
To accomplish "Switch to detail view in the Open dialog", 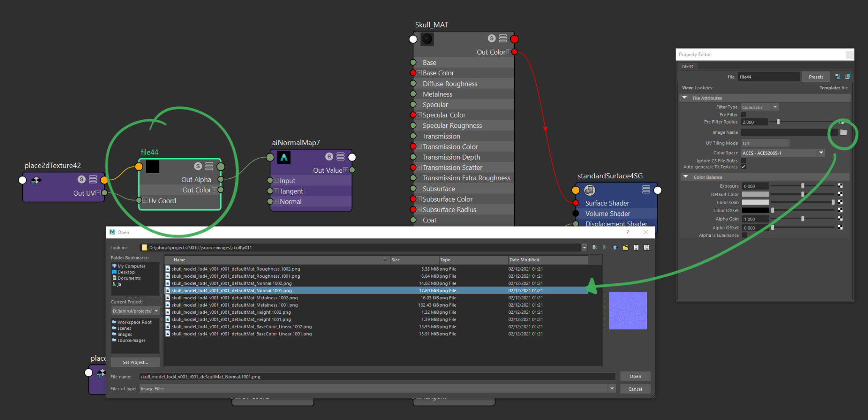I will tap(647, 247).
